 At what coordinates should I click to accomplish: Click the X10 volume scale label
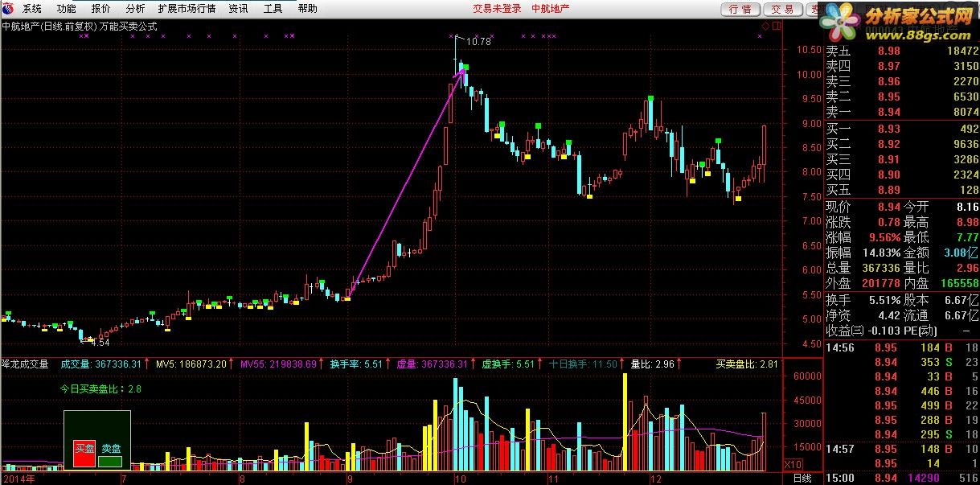tap(792, 465)
